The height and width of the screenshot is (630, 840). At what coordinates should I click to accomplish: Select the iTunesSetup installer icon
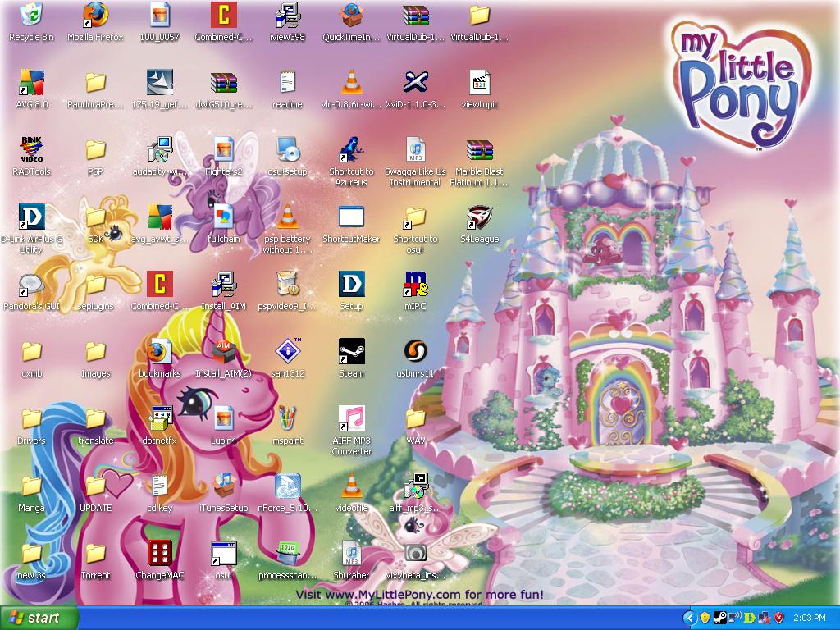[223, 486]
